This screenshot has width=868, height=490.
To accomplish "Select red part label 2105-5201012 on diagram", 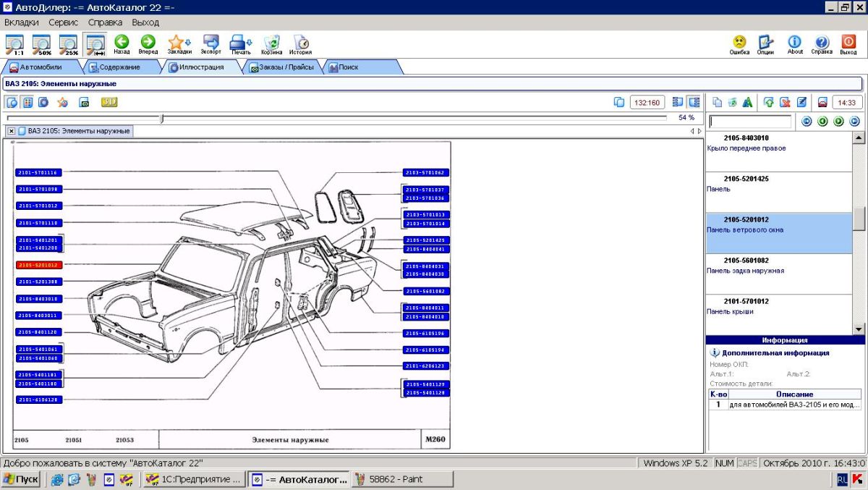I will (39, 265).
